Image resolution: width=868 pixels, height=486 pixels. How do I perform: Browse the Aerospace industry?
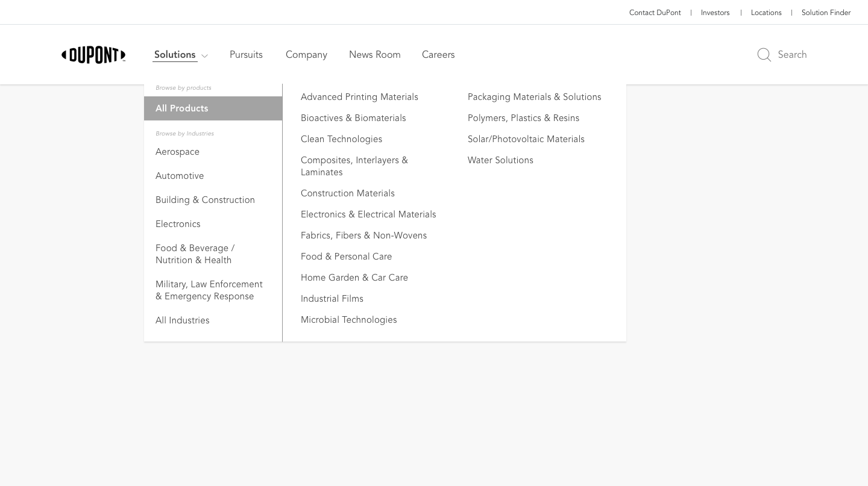pyautogui.click(x=177, y=152)
